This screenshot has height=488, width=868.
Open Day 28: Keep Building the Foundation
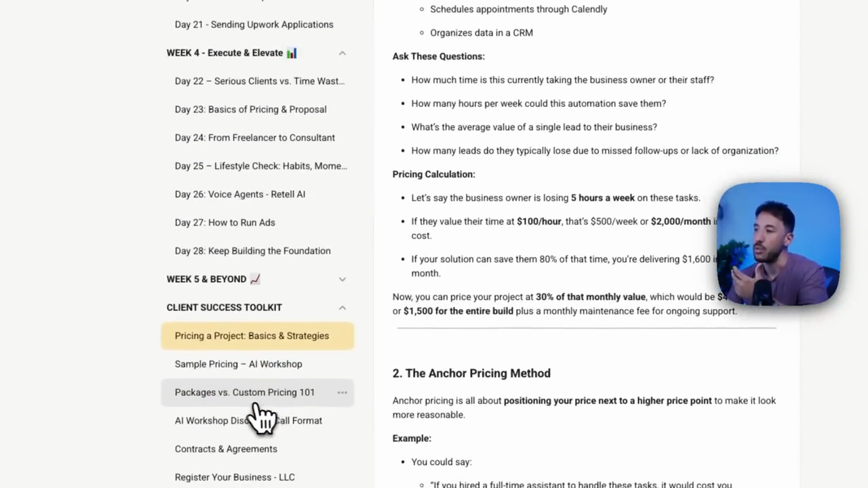(x=252, y=251)
